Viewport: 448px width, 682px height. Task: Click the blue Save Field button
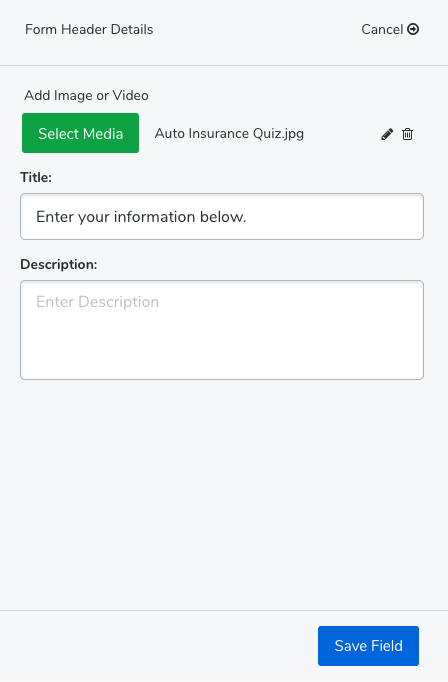tap(368, 646)
